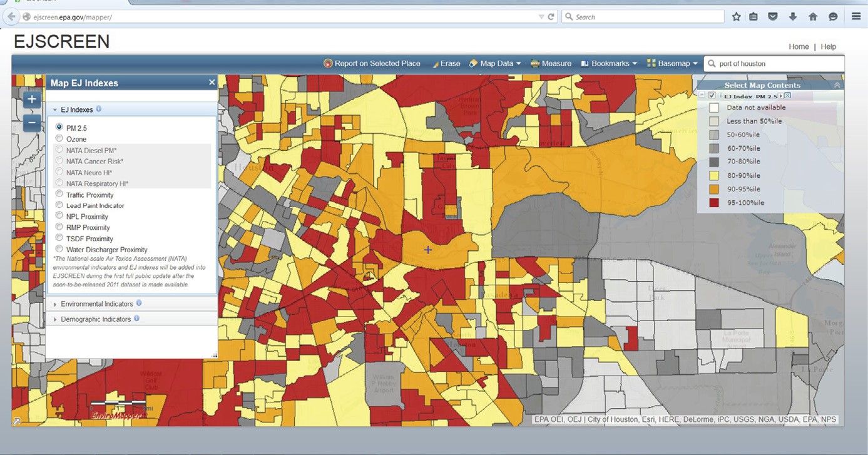Viewport: 868px width, 455px height.
Task: Click the browser home icon
Action: 813,17
